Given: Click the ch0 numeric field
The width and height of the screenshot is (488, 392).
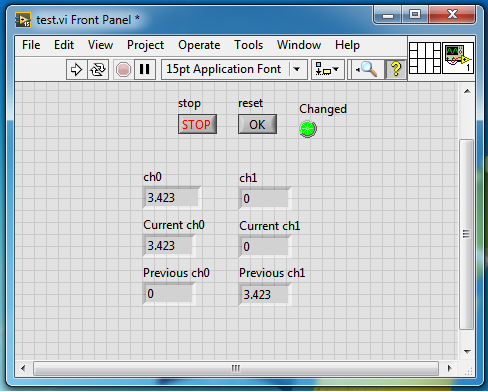Looking at the screenshot, I should click(172, 198).
